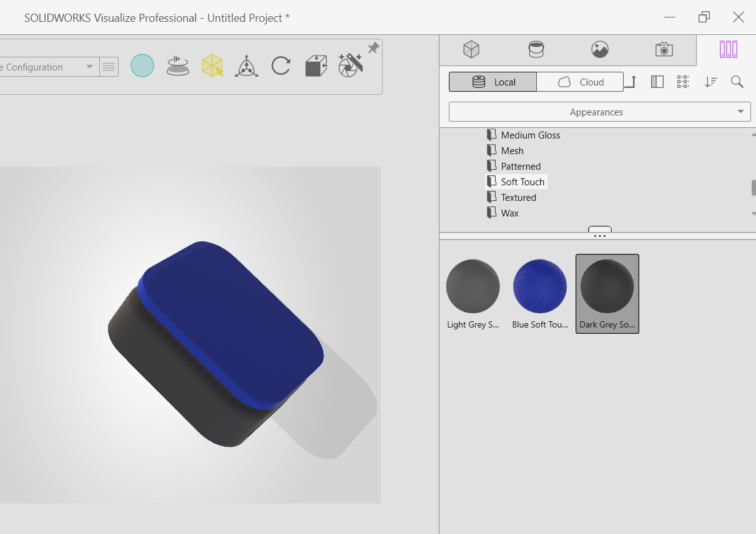
Task: Switch to the Cameras tab
Action: 664,49
